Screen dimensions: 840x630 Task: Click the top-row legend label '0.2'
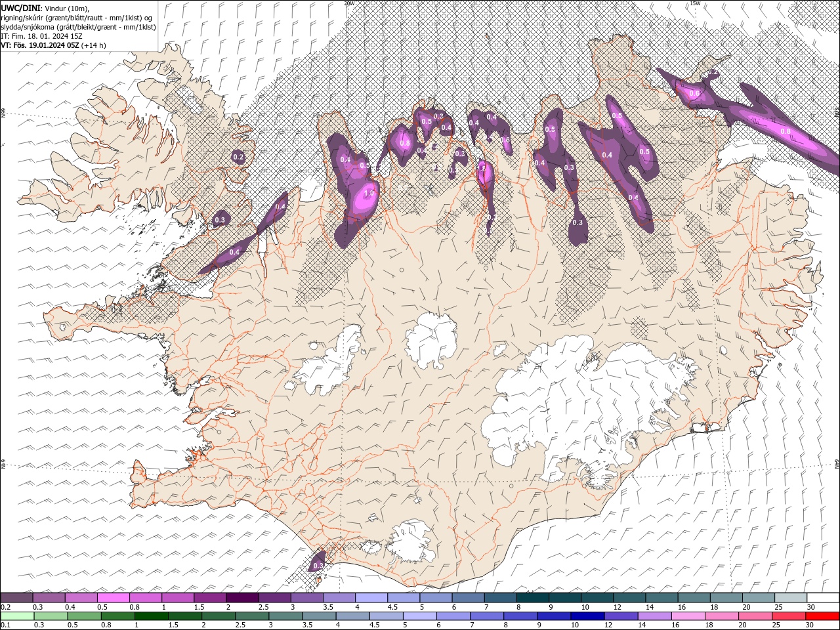(x=5, y=607)
